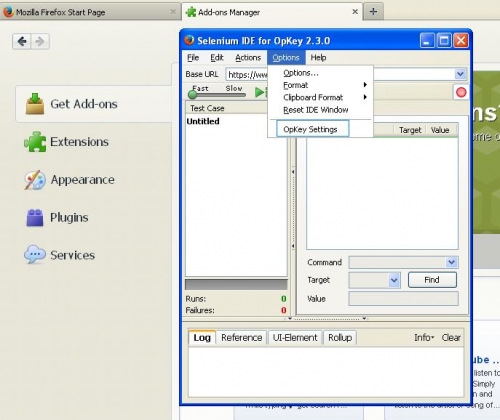Click the Value input field
This screenshot has width=500, height=420.
click(x=403, y=298)
